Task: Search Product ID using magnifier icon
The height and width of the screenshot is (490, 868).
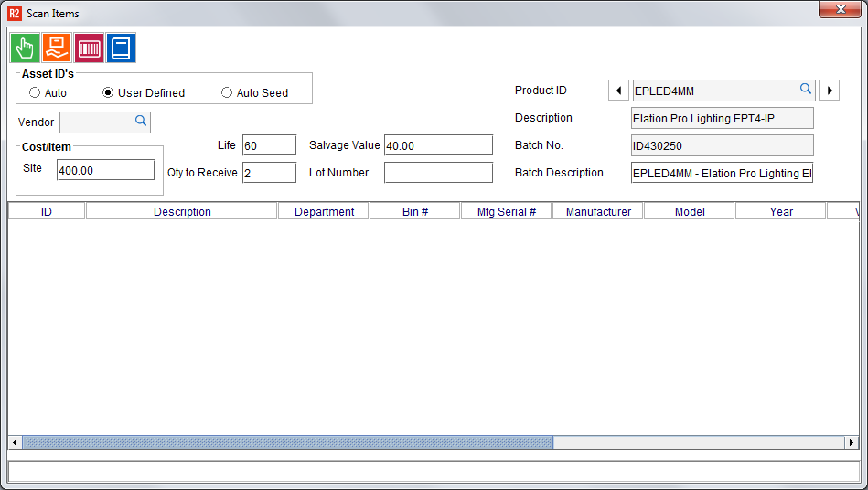Action: tap(806, 90)
